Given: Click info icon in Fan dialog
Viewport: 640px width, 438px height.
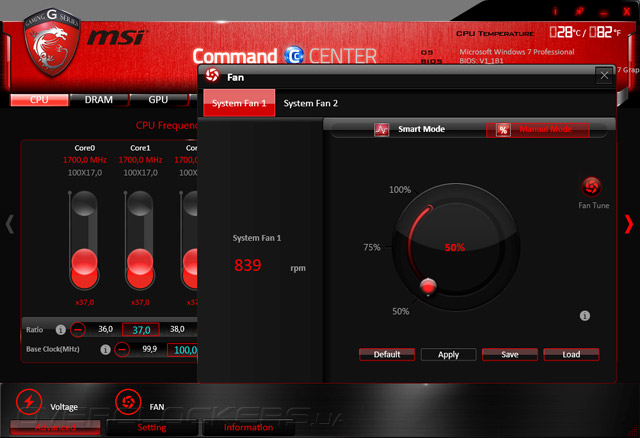Looking at the screenshot, I should [584, 316].
